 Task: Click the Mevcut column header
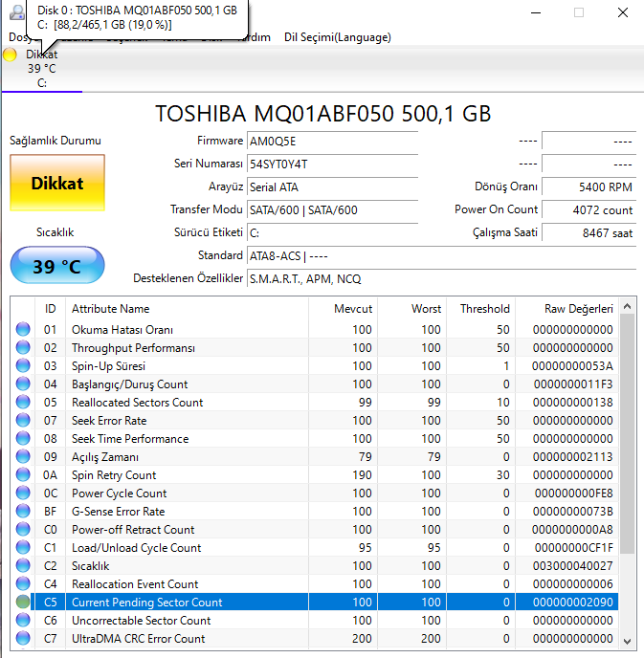click(343, 309)
